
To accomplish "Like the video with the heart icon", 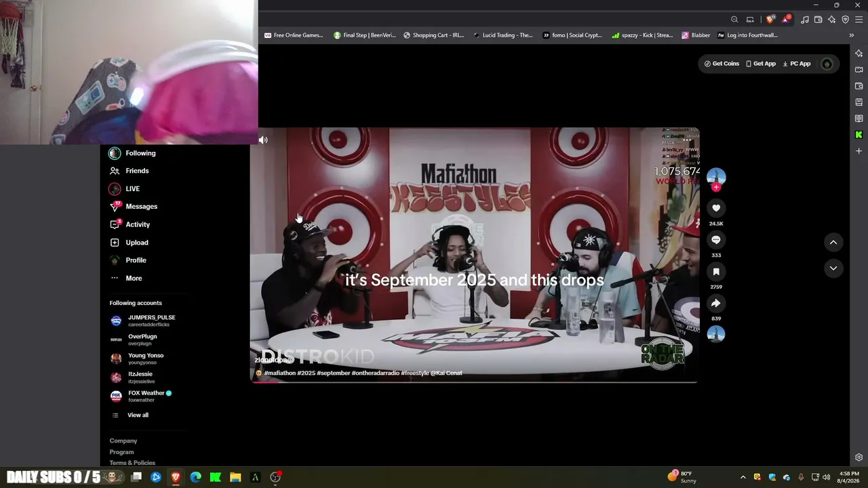I will pos(716,208).
